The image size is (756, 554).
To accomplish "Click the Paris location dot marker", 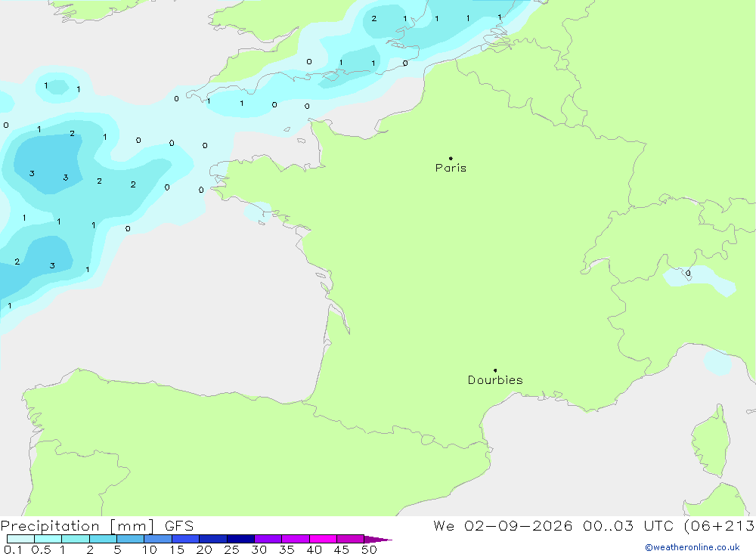I will pos(451,158).
